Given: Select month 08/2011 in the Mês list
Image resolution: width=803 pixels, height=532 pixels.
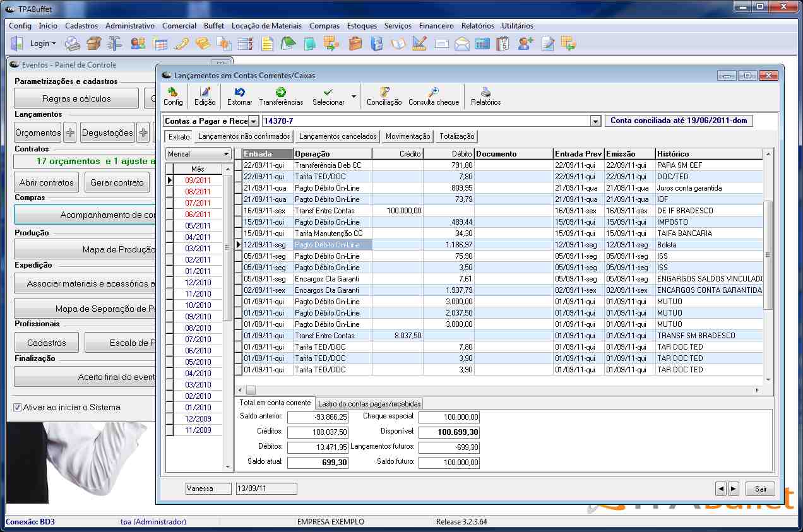Looking at the screenshot, I should [x=198, y=192].
